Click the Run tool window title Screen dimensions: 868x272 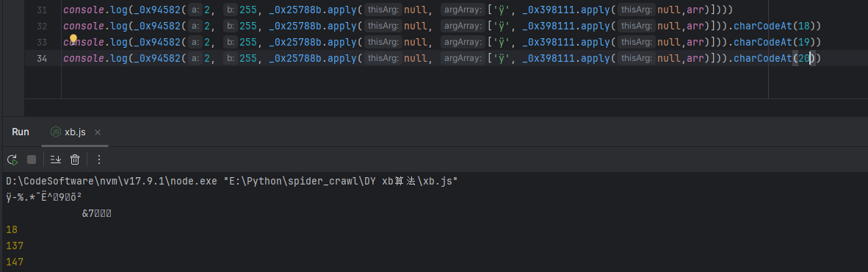(21, 132)
